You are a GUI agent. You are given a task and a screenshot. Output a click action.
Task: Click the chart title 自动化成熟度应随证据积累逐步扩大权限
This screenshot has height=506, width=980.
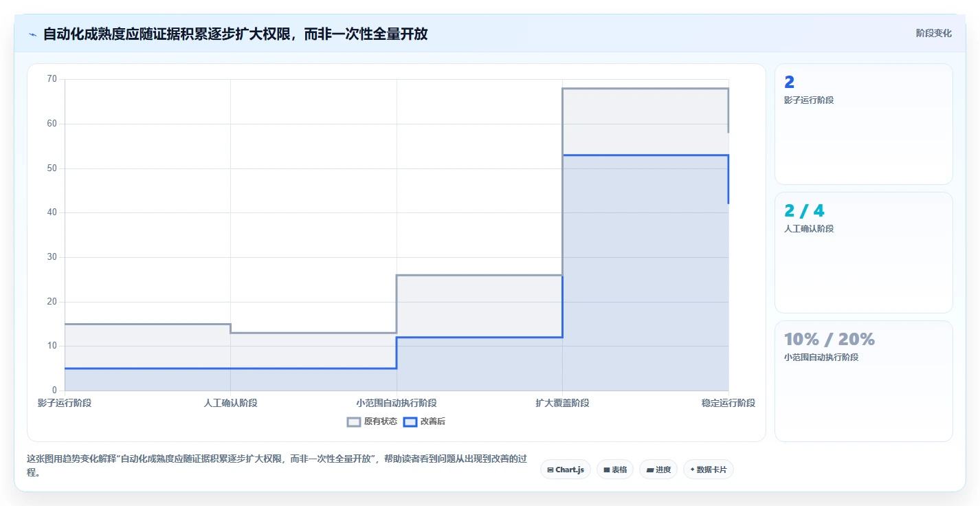point(235,34)
